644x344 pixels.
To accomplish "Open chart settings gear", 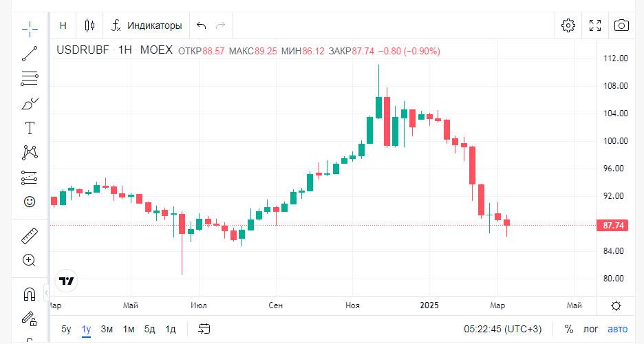I will tap(568, 25).
